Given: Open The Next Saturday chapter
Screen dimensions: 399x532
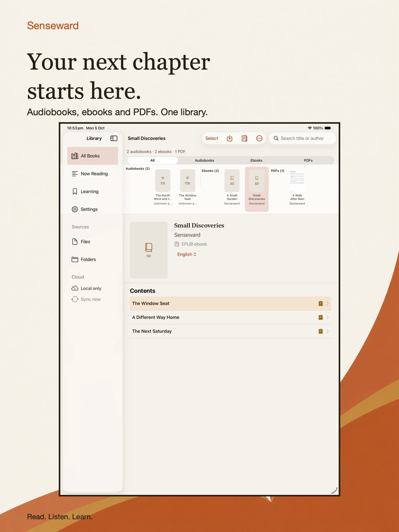Looking at the screenshot, I should 231,331.
